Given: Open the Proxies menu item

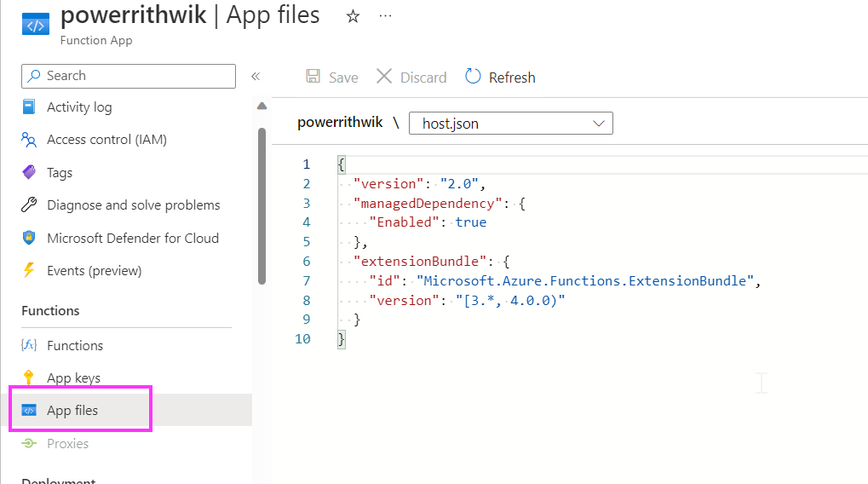Looking at the screenshot, I should [x=67, y=444].
